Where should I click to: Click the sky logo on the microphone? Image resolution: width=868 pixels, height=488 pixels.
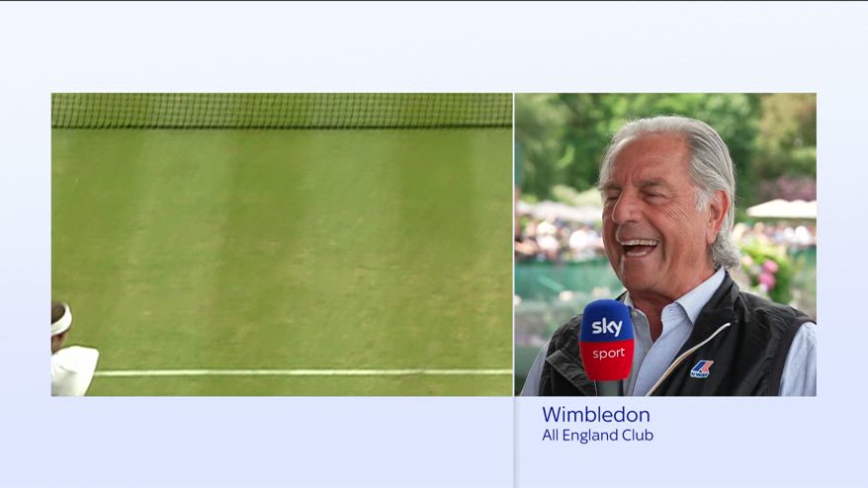tap(607, 326)
